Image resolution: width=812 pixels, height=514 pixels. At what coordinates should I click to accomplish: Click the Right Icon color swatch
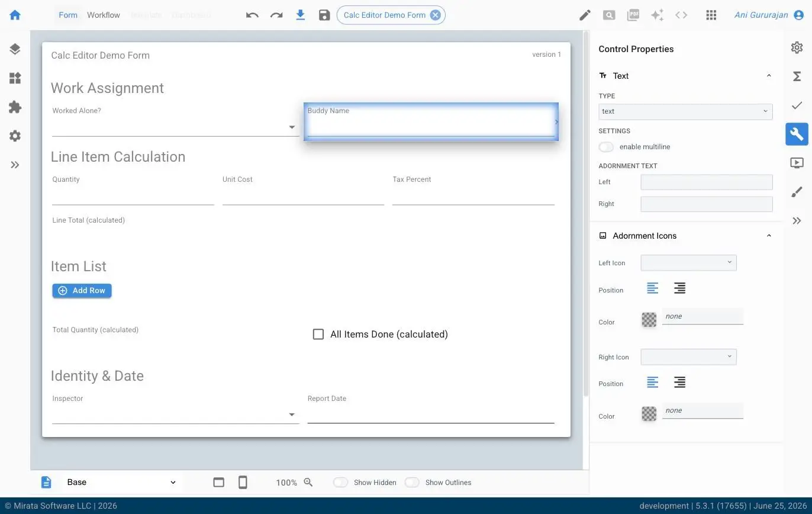tap(649, 414)
